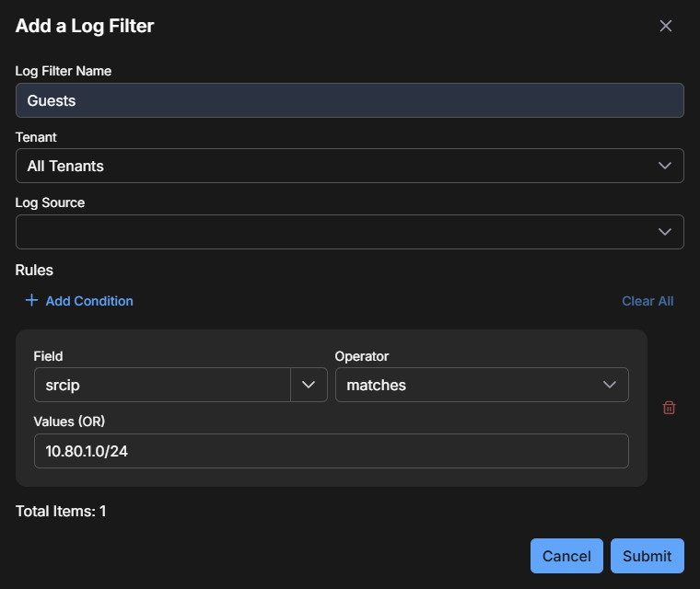
Task: Click the Values field containing 10.80.1.0/24
Action: (331, 451)
